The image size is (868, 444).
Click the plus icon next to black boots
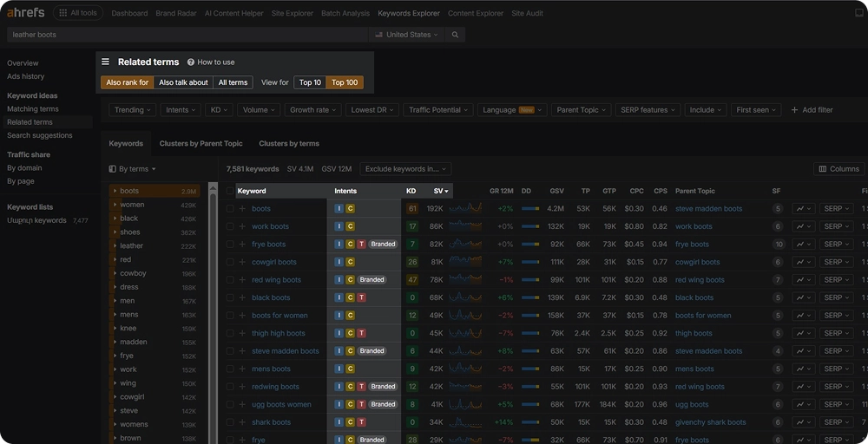(x=242, y=297)
